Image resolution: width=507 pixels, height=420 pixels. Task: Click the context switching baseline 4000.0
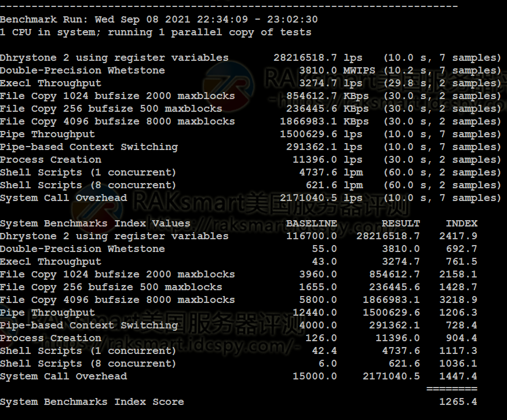(318, 325)
